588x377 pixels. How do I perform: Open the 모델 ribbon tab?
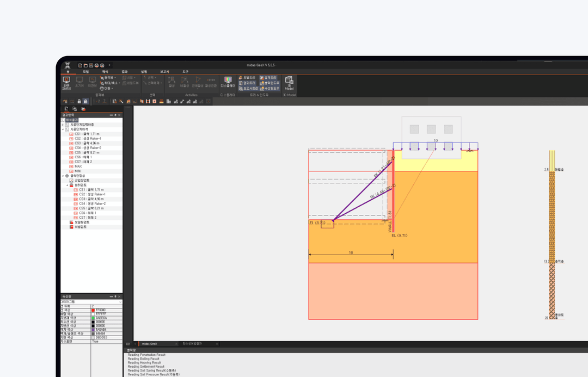pyautogui.click(x=86, y=72)
